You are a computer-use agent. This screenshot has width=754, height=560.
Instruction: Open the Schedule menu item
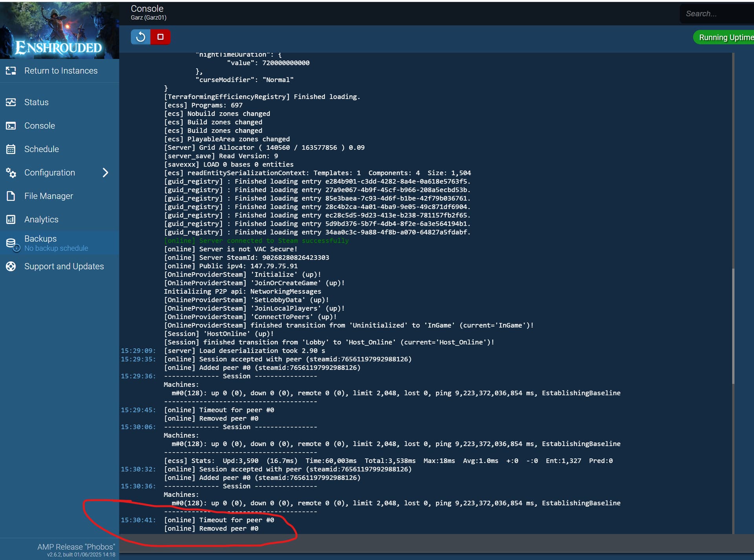(x=42, y=149)
